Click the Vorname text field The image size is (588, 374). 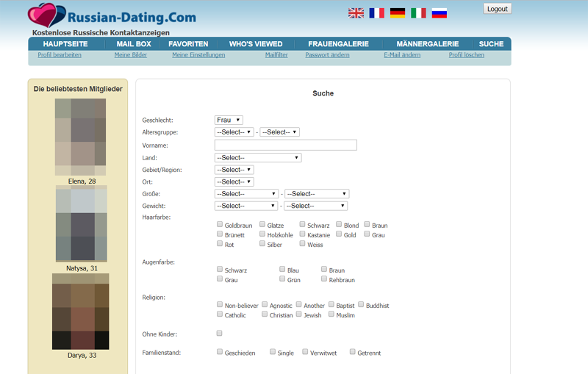pyautogui.click(x=286, y=145)
